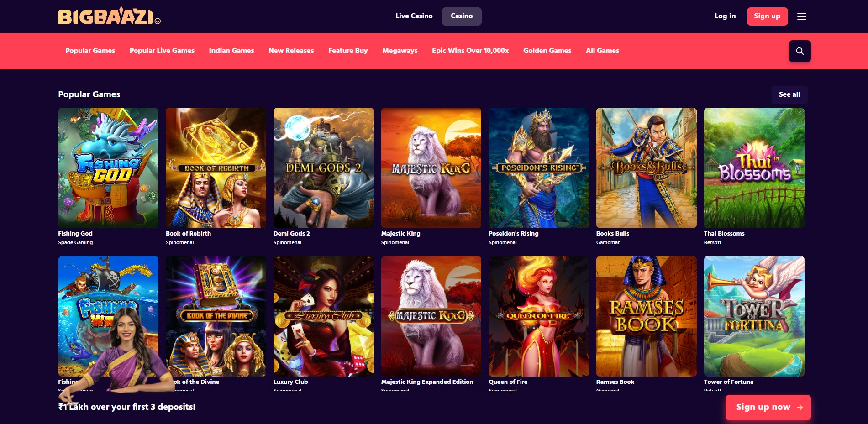
Task: Click the Demi Gods 2 title text
Action: coord(291,233)
